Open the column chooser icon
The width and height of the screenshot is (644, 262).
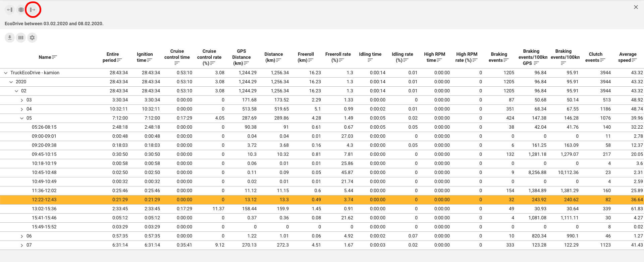[21, 38]
